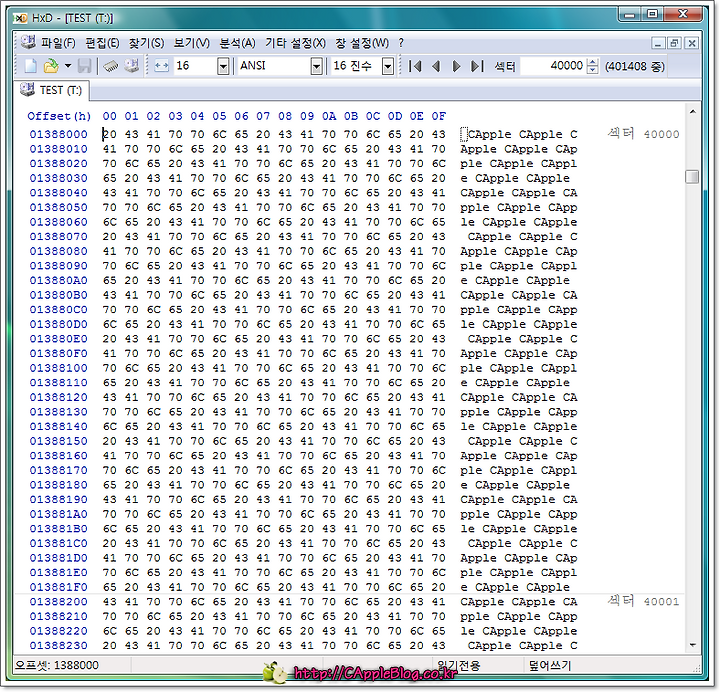720x692 pixels.
Task: Open the bytes per row dropdown arrow
Action: [223, 67]
